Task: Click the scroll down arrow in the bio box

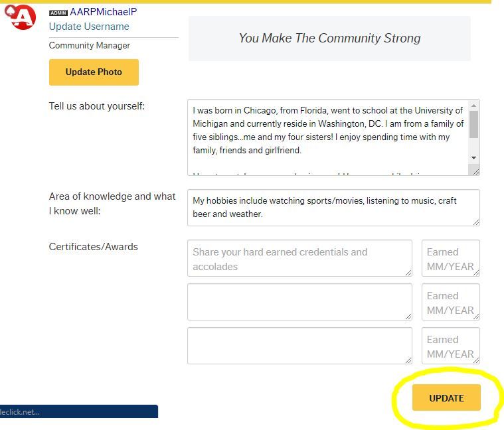Action: coord(473,157)
